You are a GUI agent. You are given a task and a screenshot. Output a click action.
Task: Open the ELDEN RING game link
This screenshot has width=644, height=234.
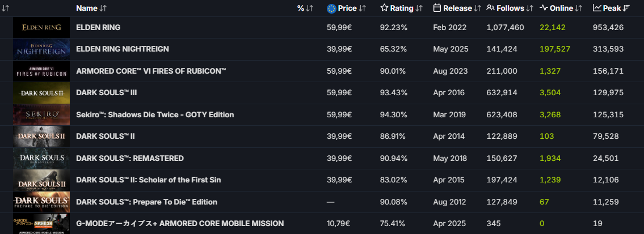coord(98,27)
